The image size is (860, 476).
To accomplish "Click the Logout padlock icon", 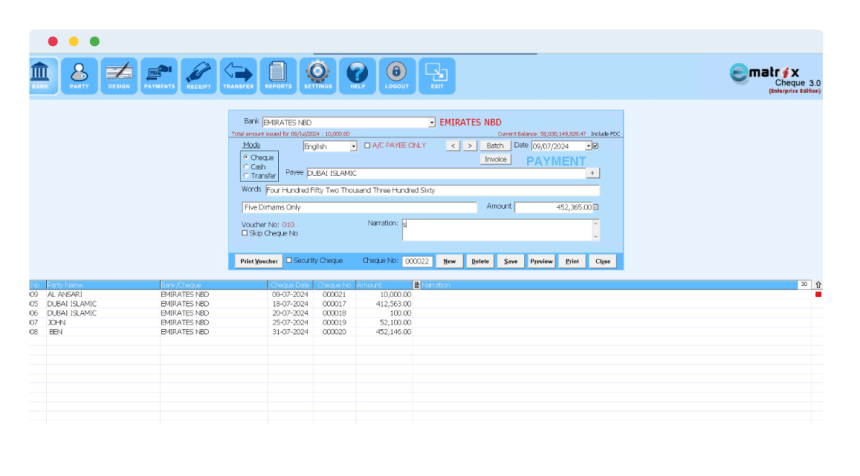I will coord(397,76).
